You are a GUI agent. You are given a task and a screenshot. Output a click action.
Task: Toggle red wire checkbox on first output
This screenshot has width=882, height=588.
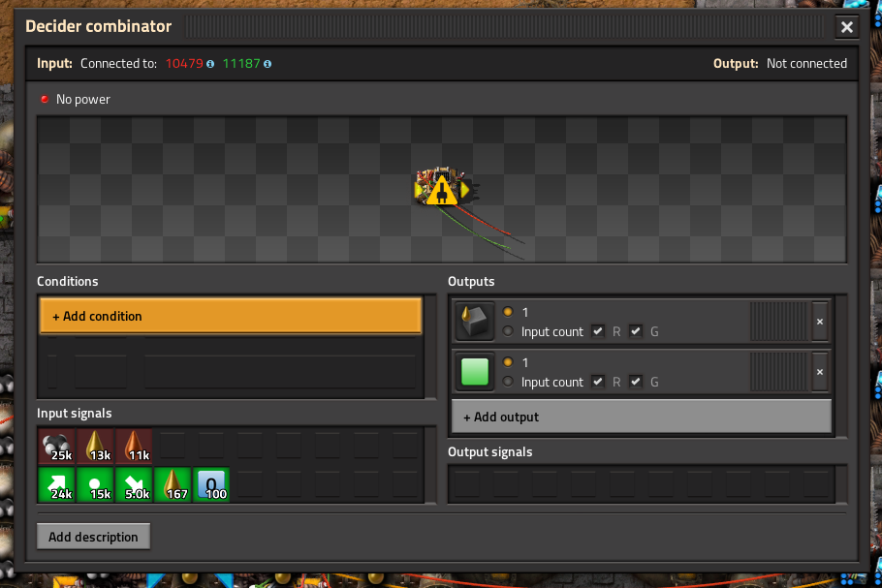point(598,331)
